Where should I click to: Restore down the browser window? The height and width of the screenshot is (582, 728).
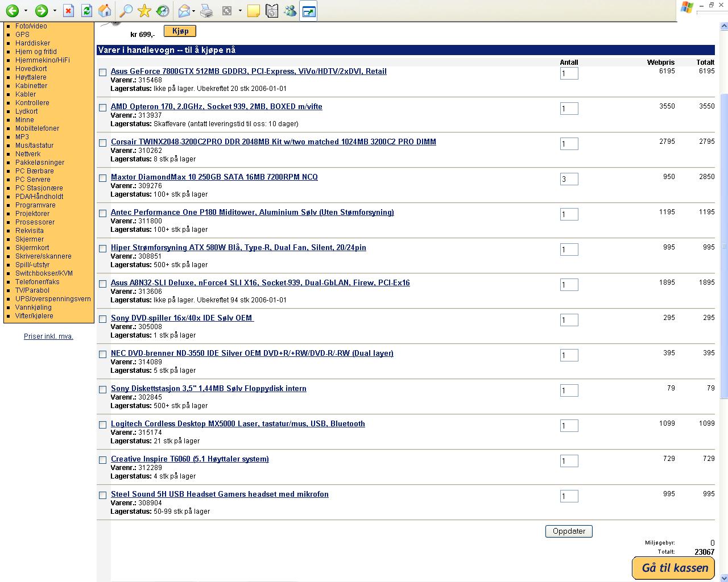click(x=711, y=5)
